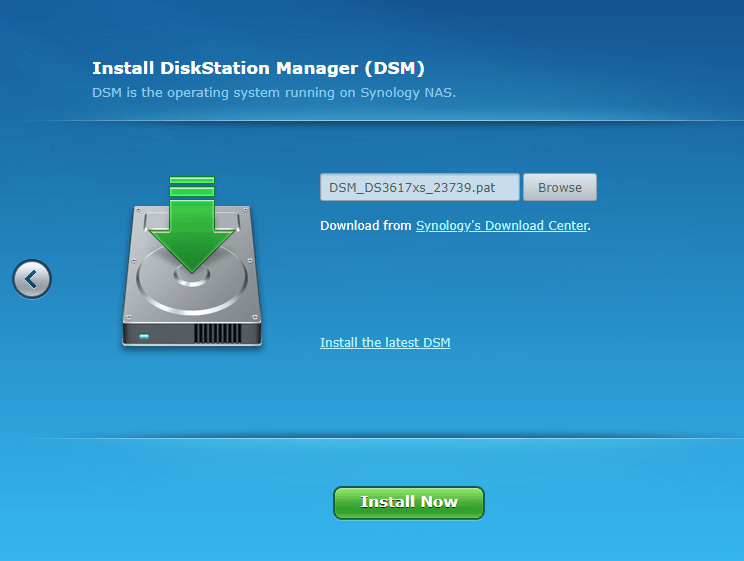The width and height of the screenshot is (744, 561).
Task: Choose Install the latest DSM link
Action: pos(385,343)
